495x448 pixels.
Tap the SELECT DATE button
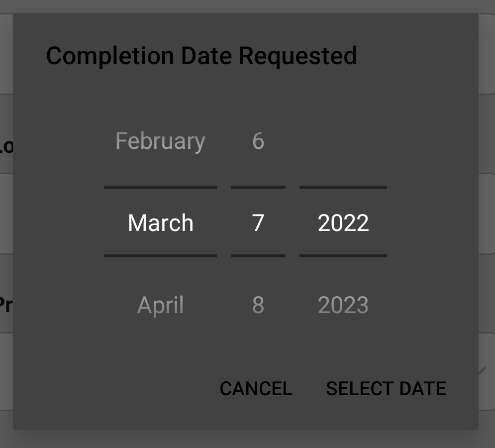pos(387,388)
